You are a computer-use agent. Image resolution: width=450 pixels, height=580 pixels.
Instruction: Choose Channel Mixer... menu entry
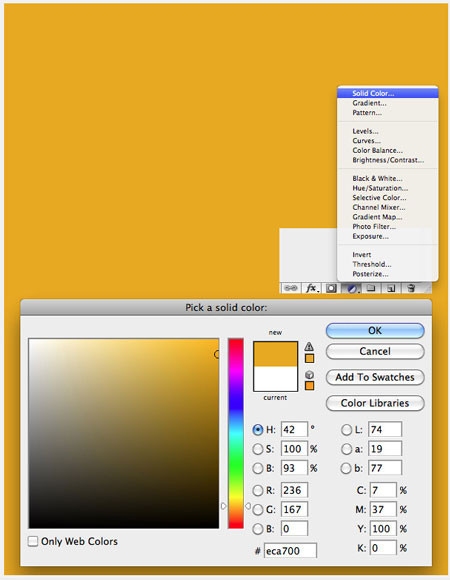pos(388,207)
